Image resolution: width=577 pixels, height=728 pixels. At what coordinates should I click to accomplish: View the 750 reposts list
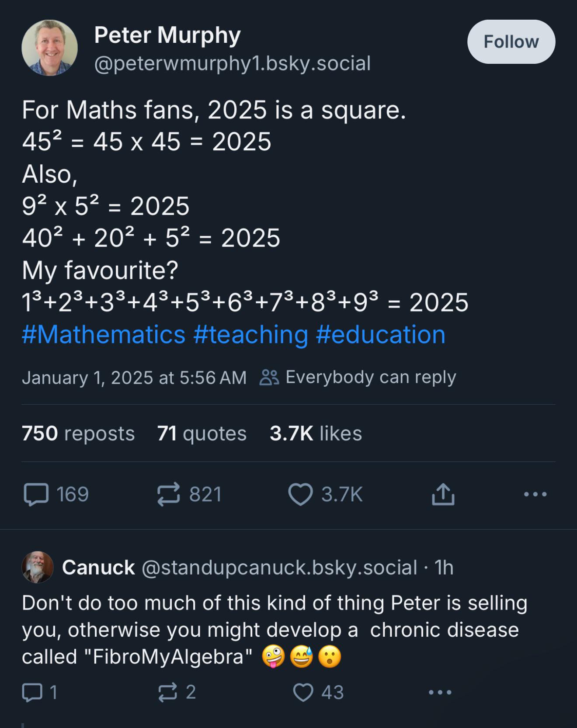pos(78,433)
